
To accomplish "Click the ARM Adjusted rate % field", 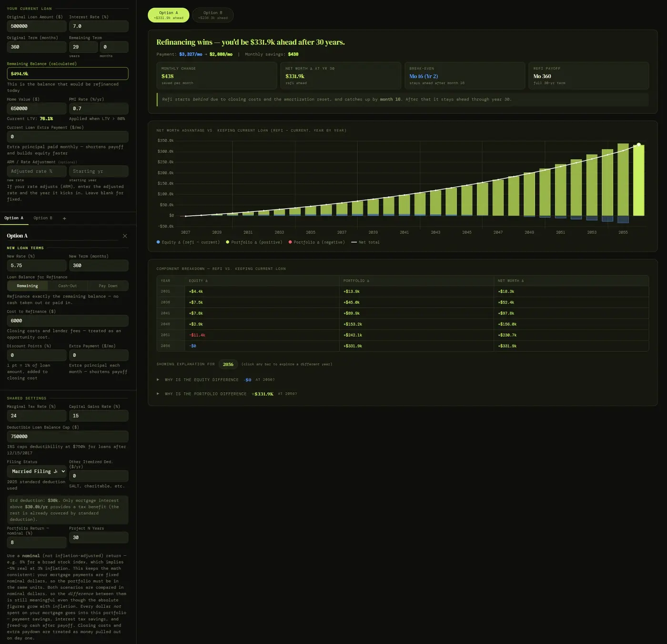I will pos(36,171).
